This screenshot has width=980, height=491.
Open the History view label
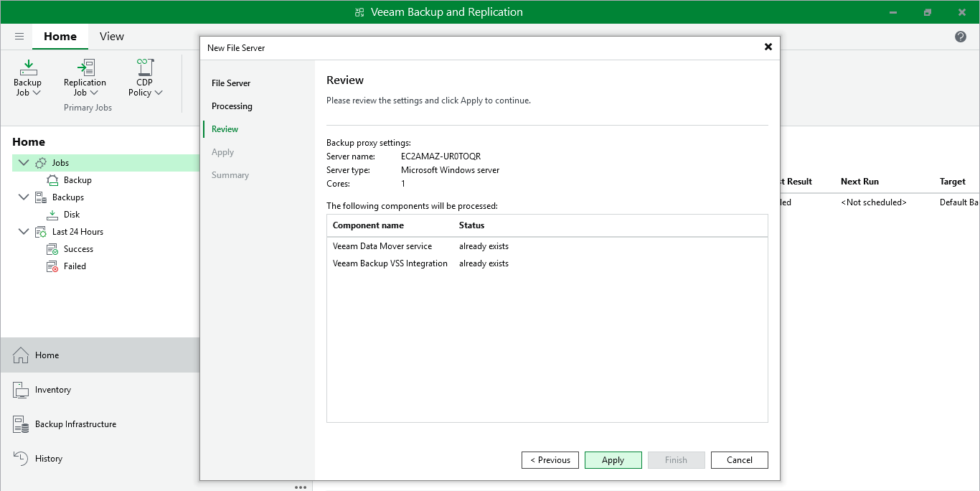(x=49, y=459)
